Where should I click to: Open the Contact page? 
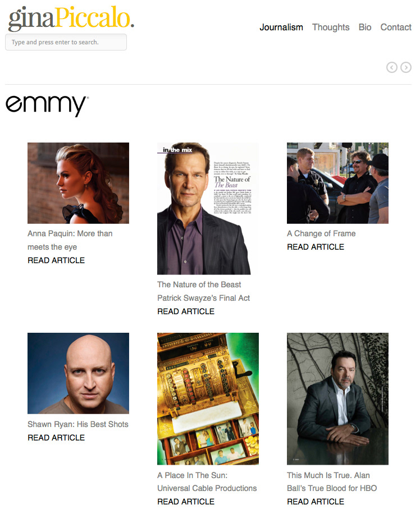point(396,27)
